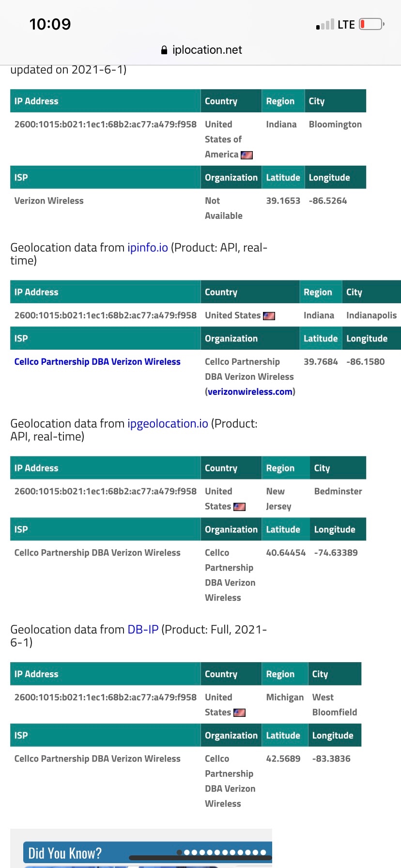Image resolution: width=401 pixels, height=868 pixels.
Task: Select the latitude 42.5689
Action: point(283,759)
